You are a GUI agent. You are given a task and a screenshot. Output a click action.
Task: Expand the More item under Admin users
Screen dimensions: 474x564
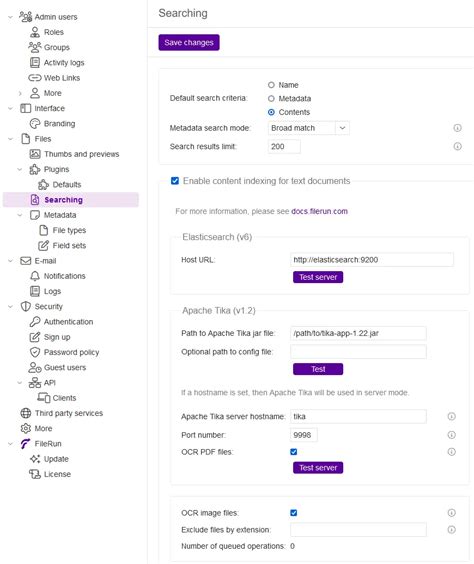click(20, 93)
